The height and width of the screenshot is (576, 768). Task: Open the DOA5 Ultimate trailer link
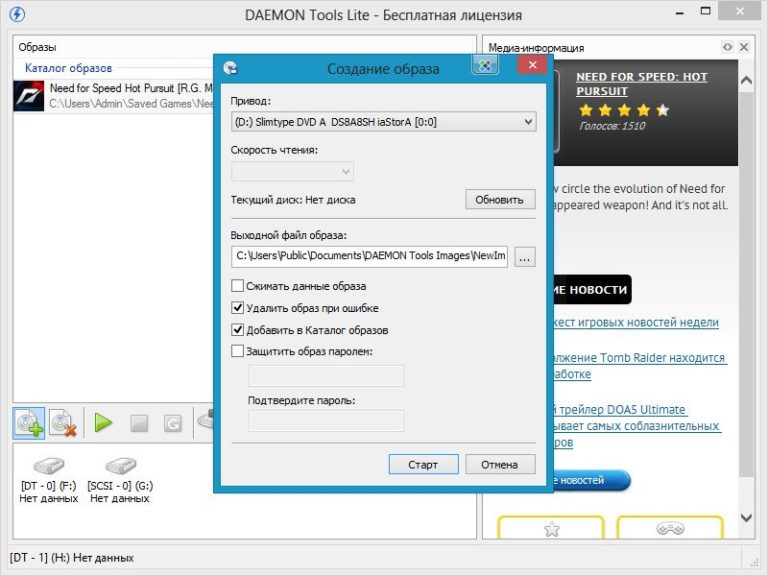[x=636, y=426]
